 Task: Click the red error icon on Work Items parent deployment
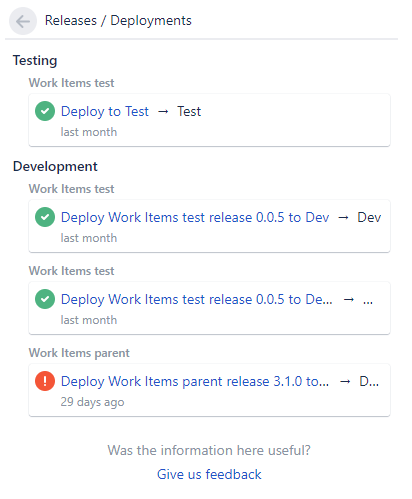tap(45, 381)
